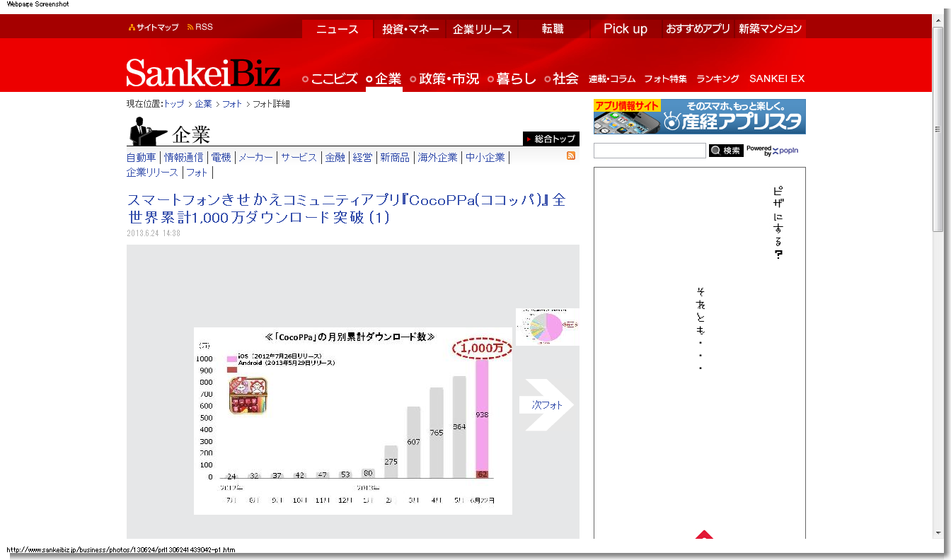Open メーカー category link
The height and width of the screenshot is (560, 951).
(x=255, y=158)
